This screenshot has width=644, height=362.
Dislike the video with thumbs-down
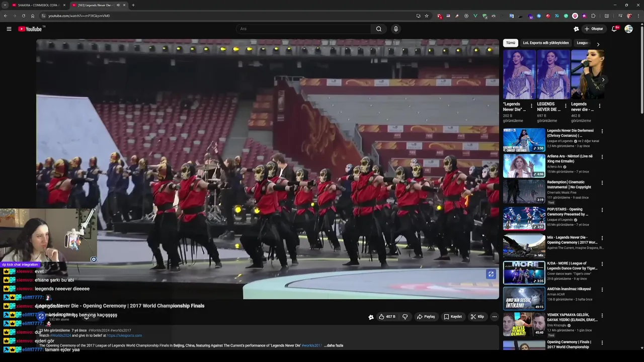point(405,317)
